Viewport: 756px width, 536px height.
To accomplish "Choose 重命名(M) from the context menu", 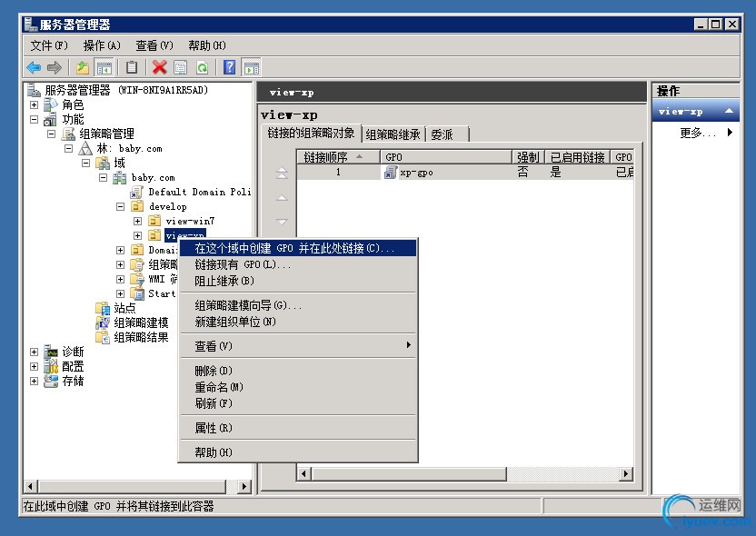I will pyautogui.click(x=297, y=387).
